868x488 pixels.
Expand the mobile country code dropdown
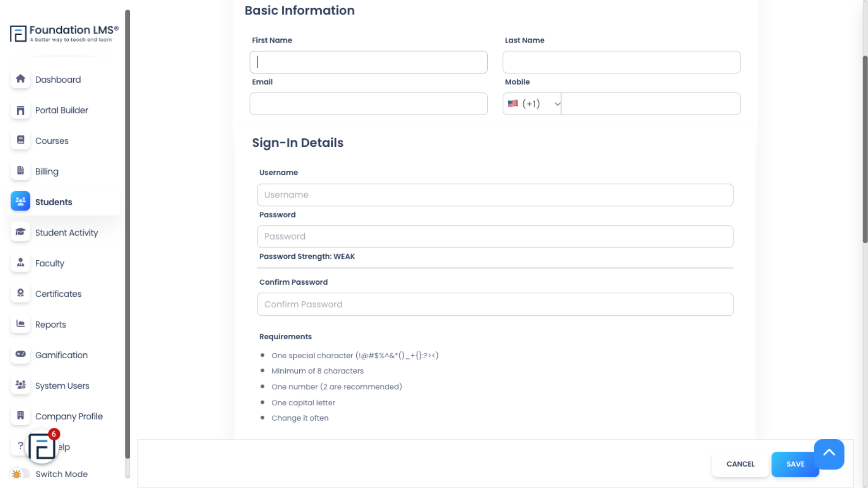[533, 103]
